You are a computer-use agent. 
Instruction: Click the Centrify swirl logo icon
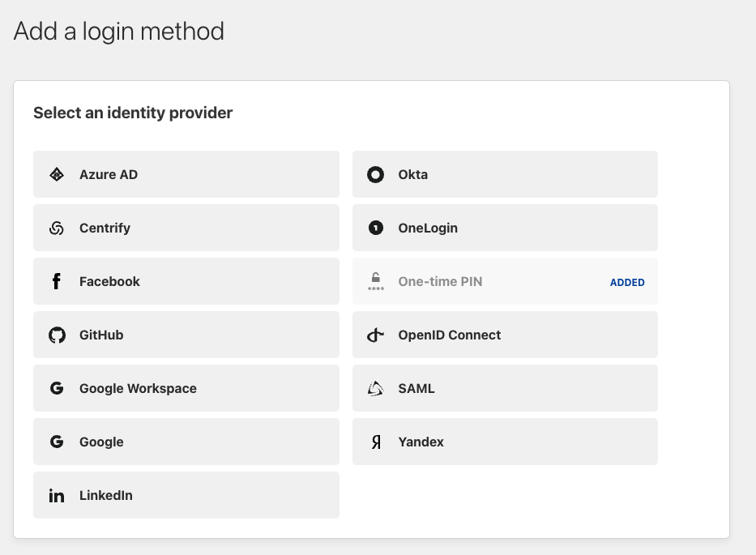click(57, 228)
